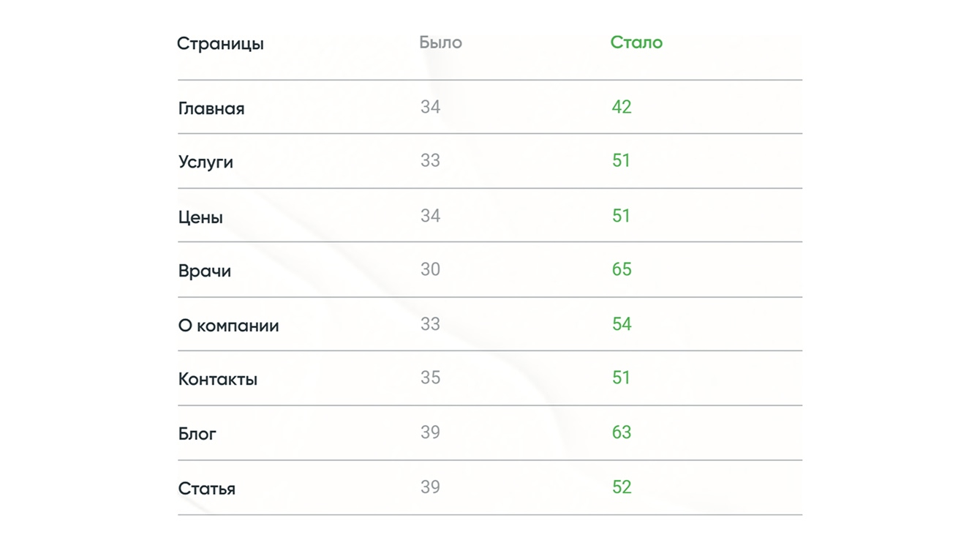This screenshot has height=551, width=980.
Task: Click the green value 52 for Статья
Action: click(622, 487)
